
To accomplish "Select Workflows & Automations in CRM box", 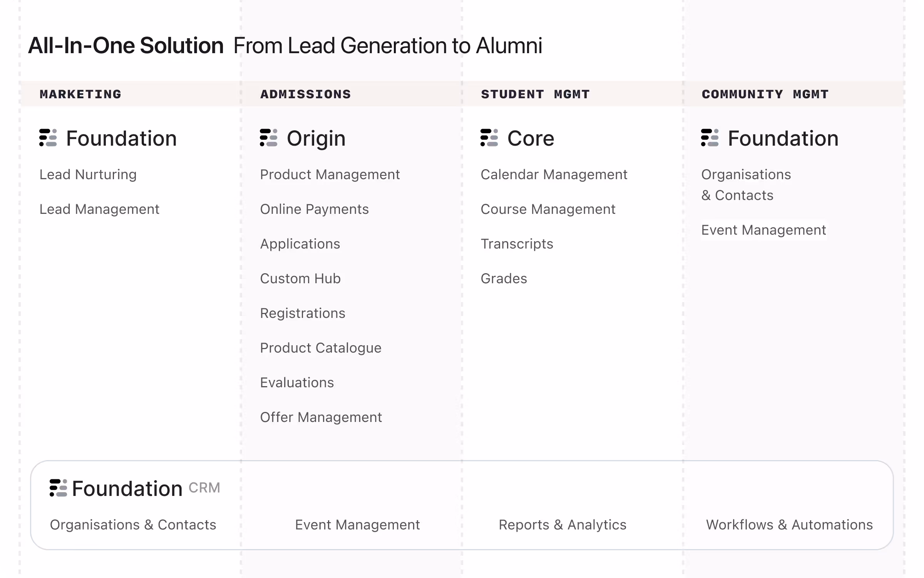I will coord(789,525).
